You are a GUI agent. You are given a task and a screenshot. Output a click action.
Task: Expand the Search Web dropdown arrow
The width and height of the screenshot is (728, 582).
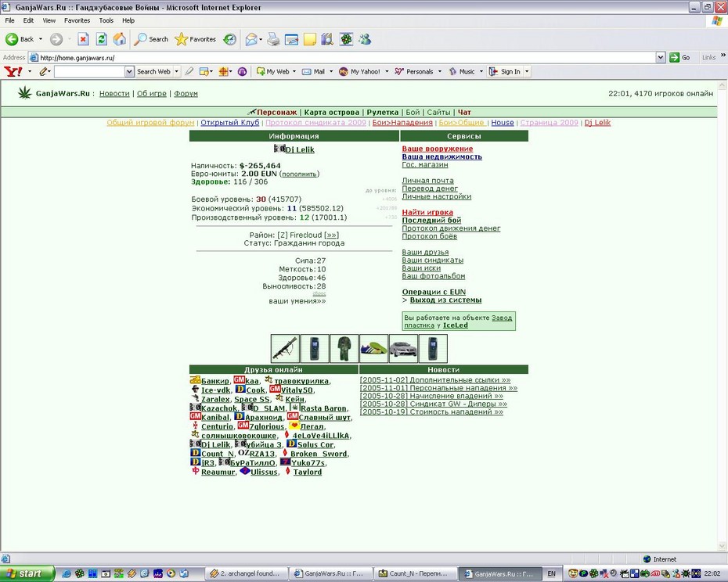point(176,71)
